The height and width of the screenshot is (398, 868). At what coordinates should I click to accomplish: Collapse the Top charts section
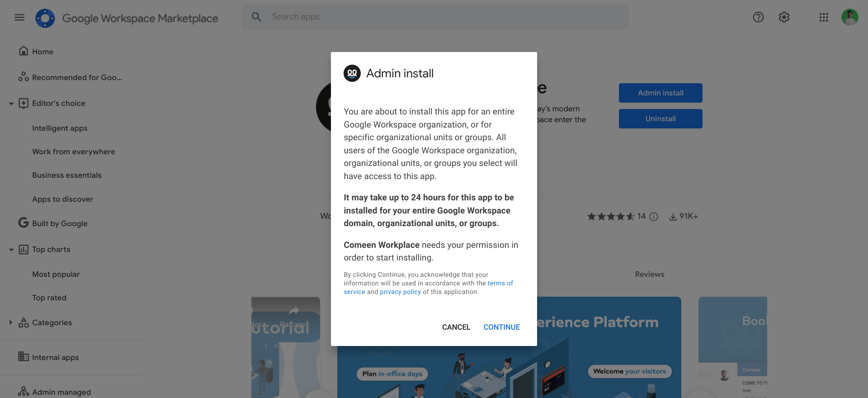[11, 250]
